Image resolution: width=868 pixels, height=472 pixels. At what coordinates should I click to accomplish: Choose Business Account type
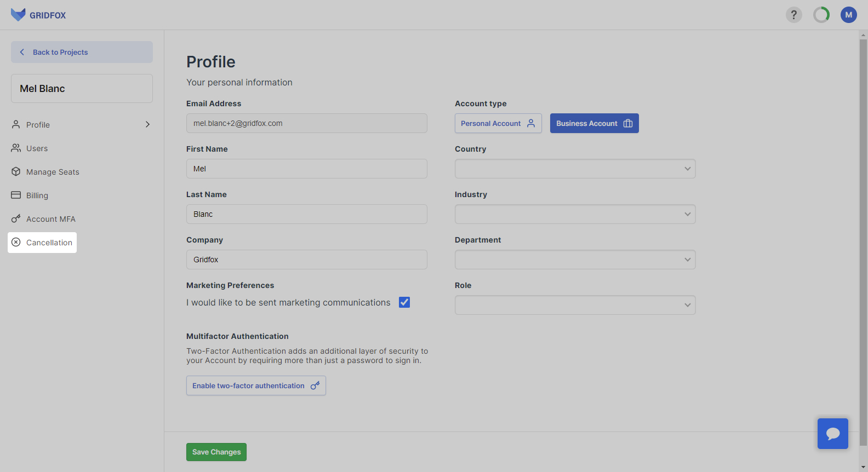pos(594,123)
